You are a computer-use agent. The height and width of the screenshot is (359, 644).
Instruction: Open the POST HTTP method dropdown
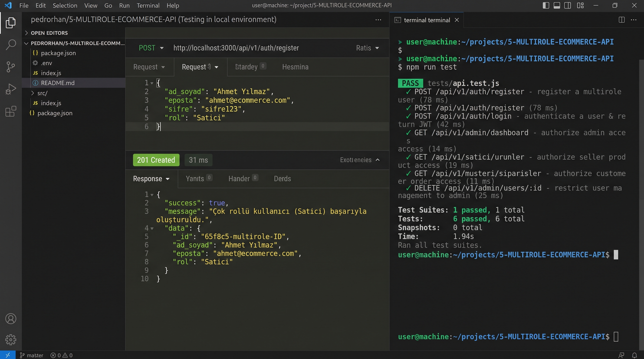151,48
